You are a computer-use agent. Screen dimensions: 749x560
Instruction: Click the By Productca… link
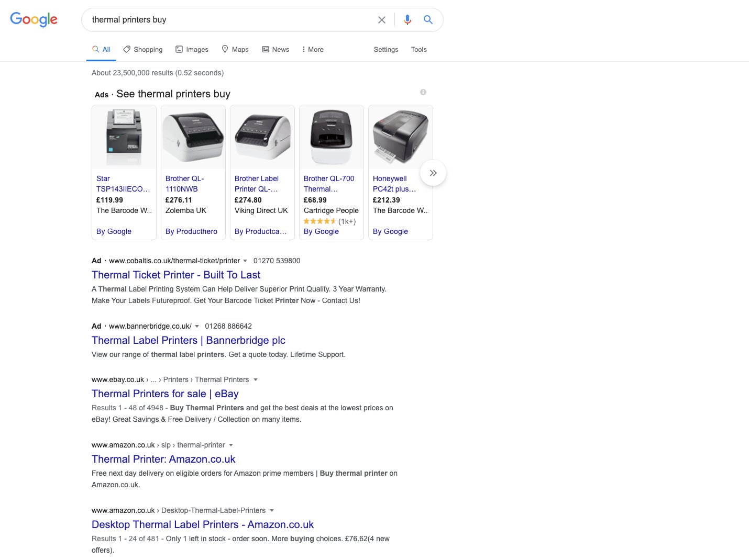click(x=260, y=231)
